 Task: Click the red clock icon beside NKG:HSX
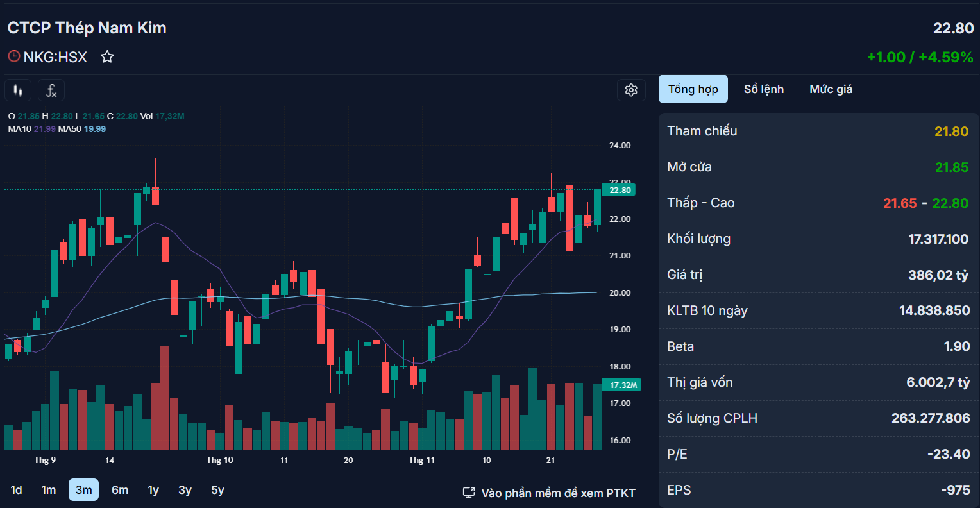[x=13, y=56]
